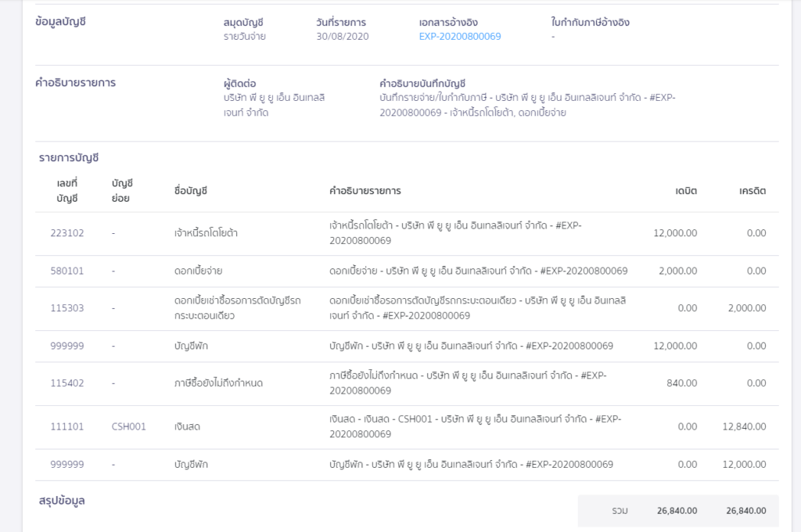Open account number 580101
Viewport: 801px width, 532px height.
67,271
